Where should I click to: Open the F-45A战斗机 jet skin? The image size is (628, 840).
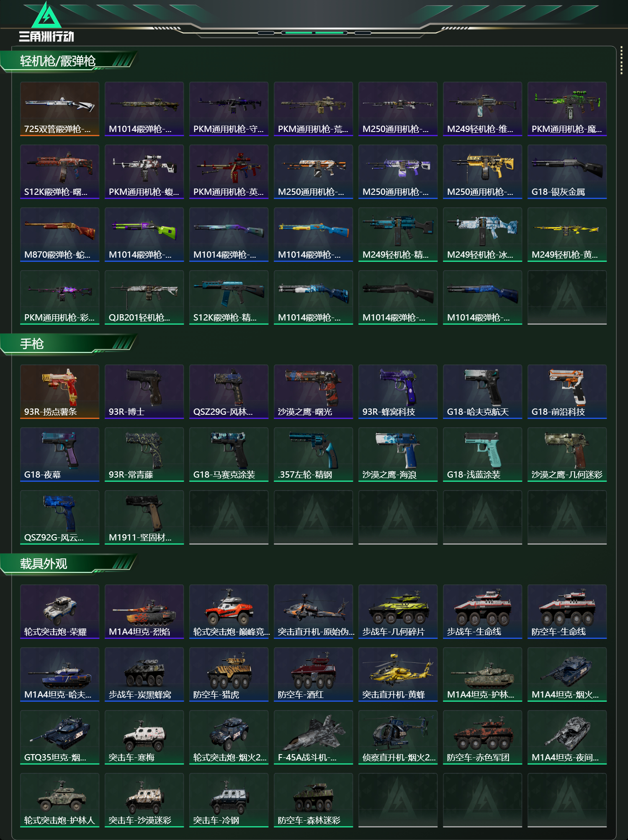[x=313, y=737]
